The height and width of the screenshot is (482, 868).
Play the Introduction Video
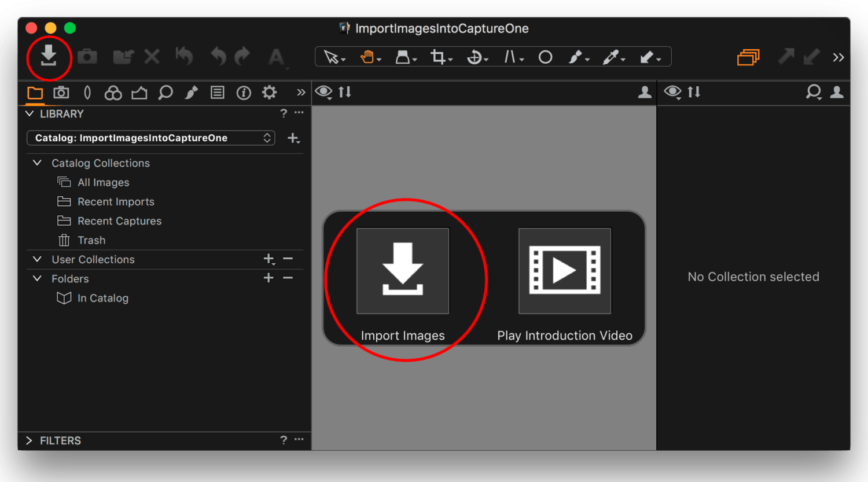click(x=564, y=271)
